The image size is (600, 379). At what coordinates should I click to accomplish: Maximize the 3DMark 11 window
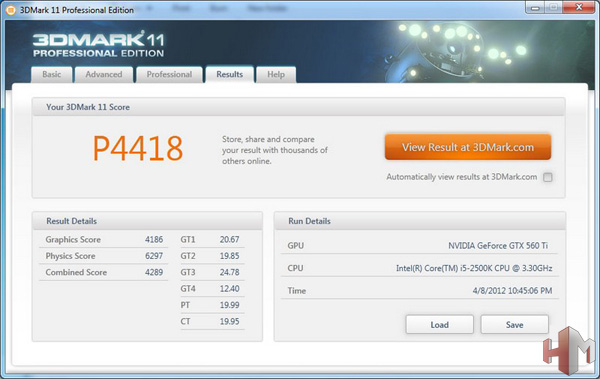point(554,8)
